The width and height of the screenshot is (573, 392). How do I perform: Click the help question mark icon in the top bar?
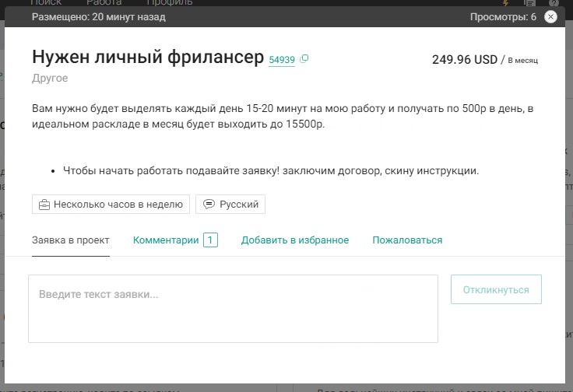coord(554,3)
